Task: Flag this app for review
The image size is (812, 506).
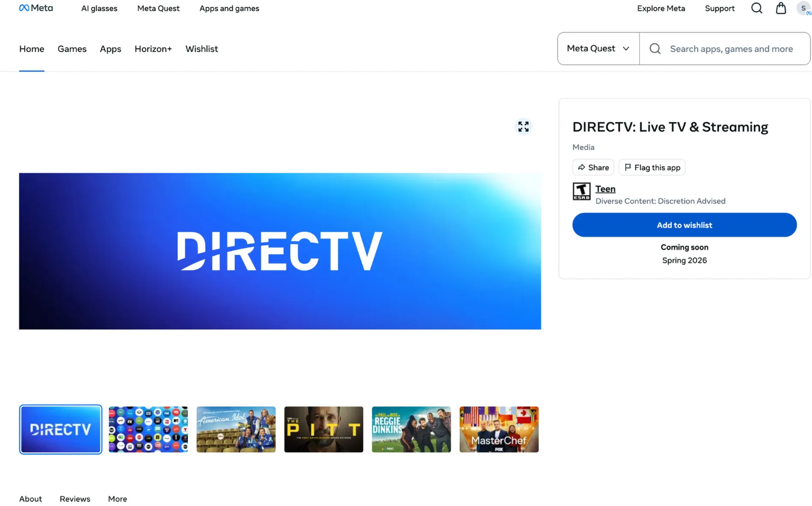Action: pyautogui.click(x=652, y=167)
